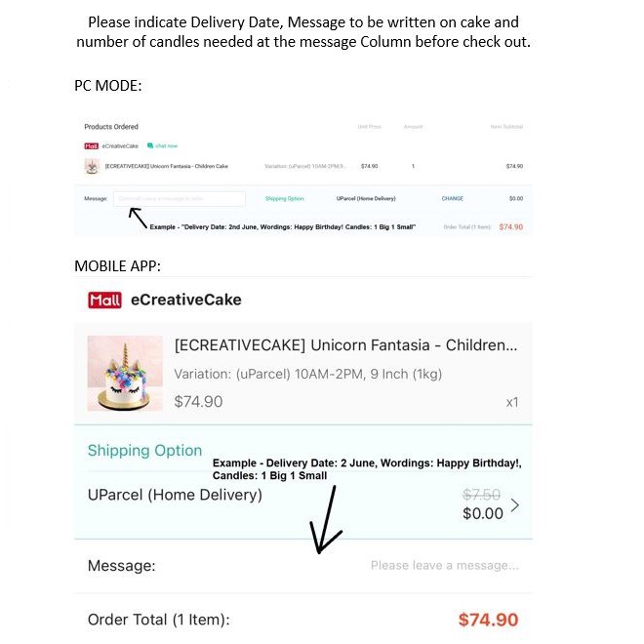The height and width of the screenshot is (644, 644).
Task: Click the green Shipping Option label in PC mode
Action: coord(284,198)
